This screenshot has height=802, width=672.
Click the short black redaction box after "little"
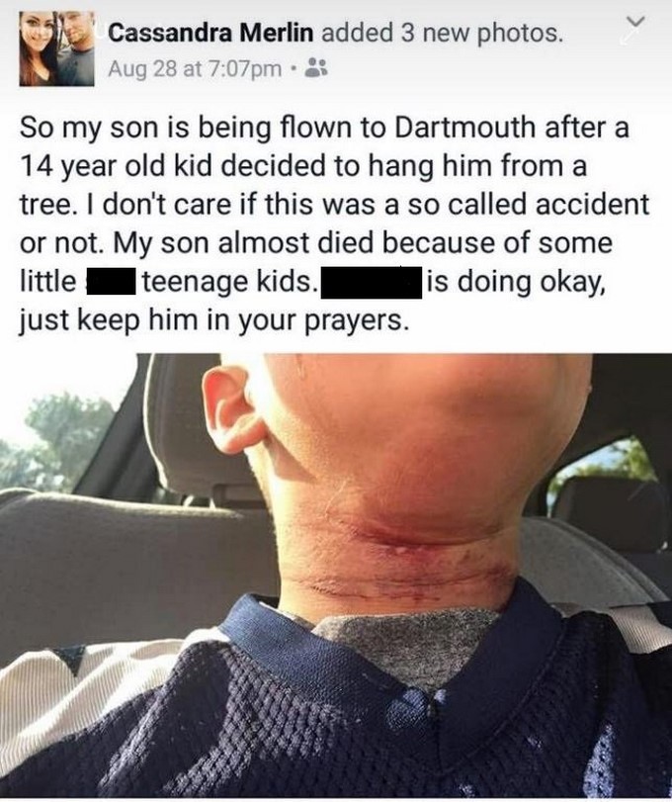tap(112, 282)
